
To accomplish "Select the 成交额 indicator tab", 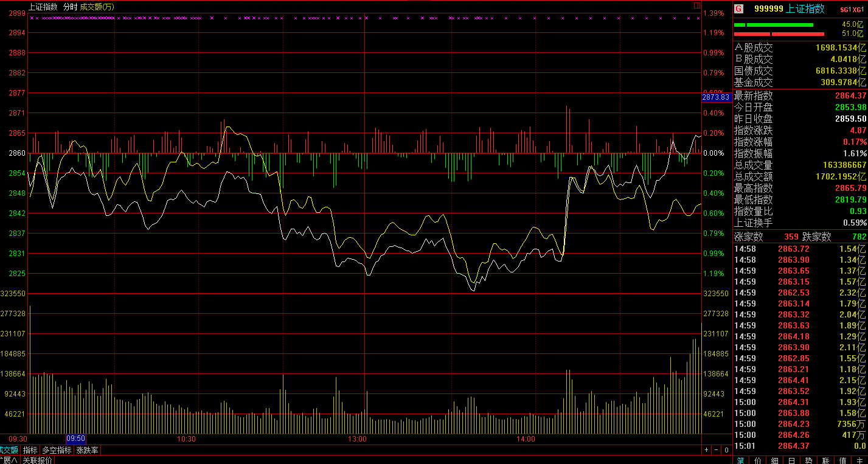I will 10,450.
